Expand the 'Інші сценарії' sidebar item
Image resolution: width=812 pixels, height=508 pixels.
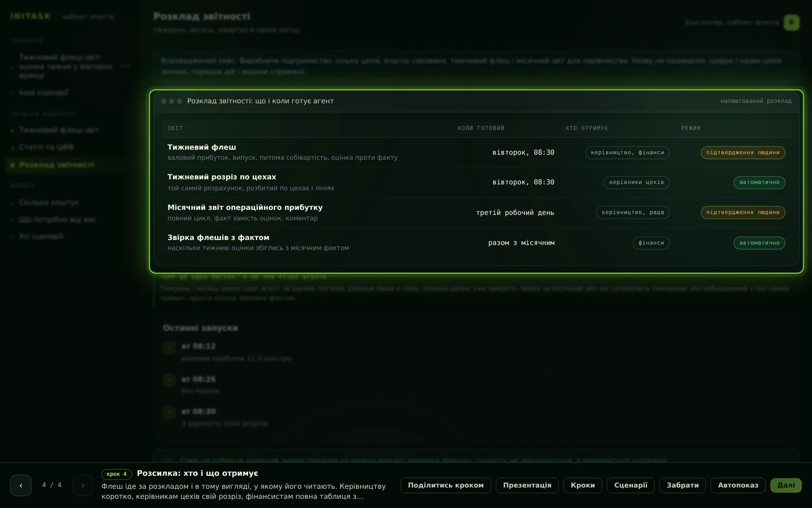pyautogui.click(x=44, y=92)
